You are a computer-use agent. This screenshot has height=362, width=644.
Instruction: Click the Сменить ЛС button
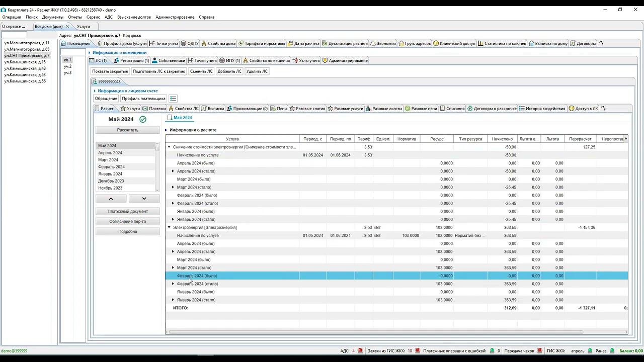(202, 71)
